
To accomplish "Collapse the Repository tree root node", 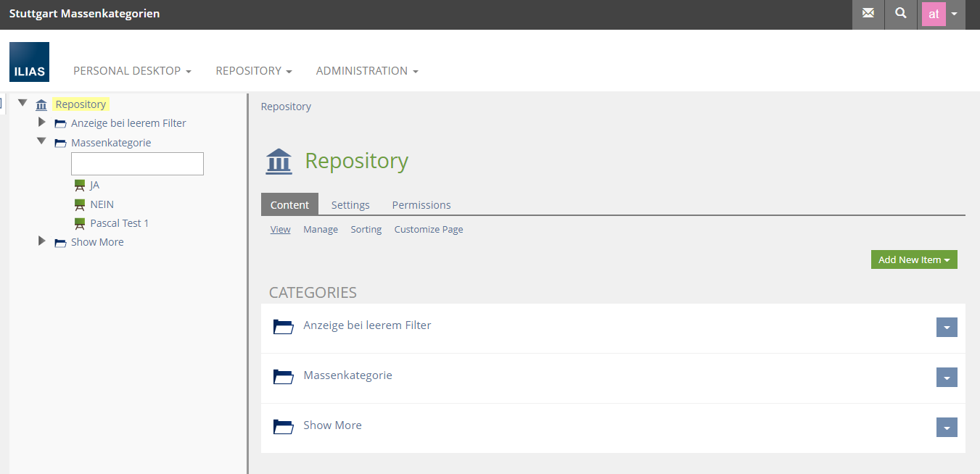I will (x=22, y=104).
